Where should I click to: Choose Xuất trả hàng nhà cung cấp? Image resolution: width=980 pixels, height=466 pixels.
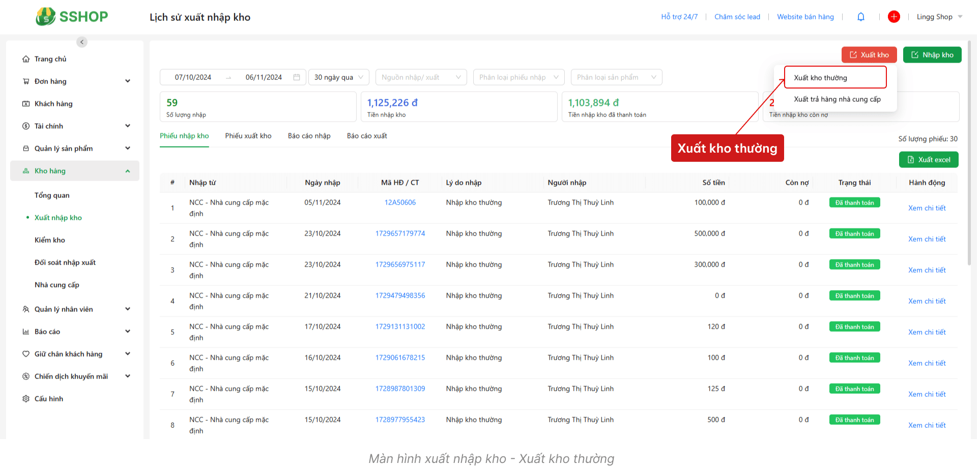[x=837, y=99]
